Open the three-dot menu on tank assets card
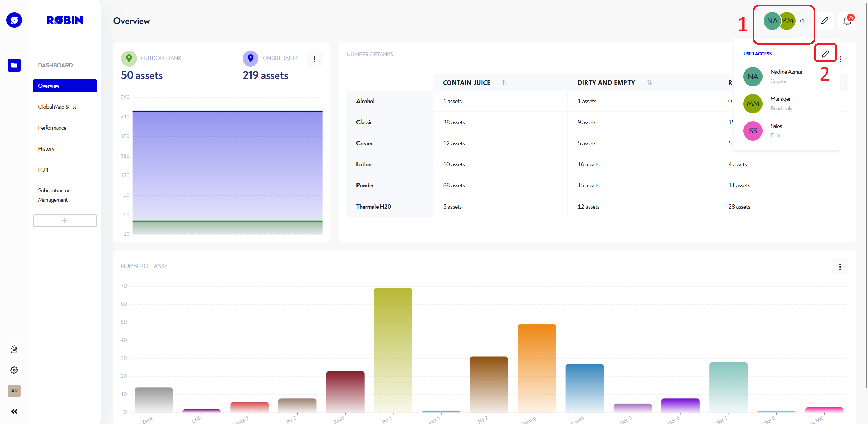The height and width of the screenshot is (424, 868). pyautogui.click(x=315, y=59)
